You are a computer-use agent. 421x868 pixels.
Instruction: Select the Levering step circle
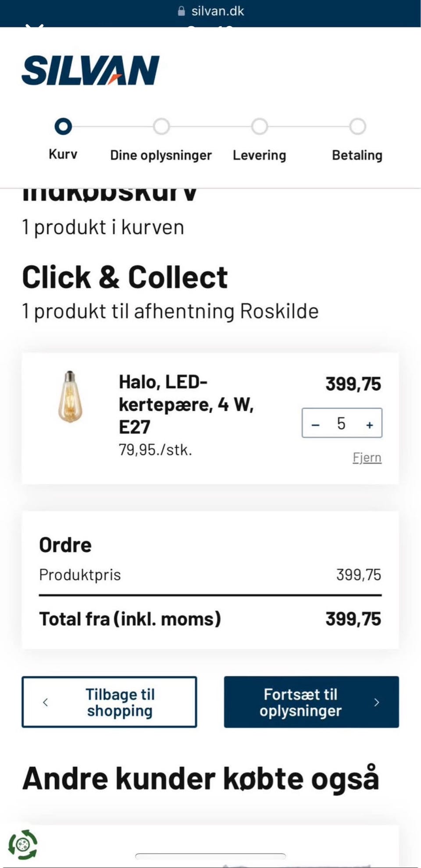pyautogui.click(x=260, y=127)
